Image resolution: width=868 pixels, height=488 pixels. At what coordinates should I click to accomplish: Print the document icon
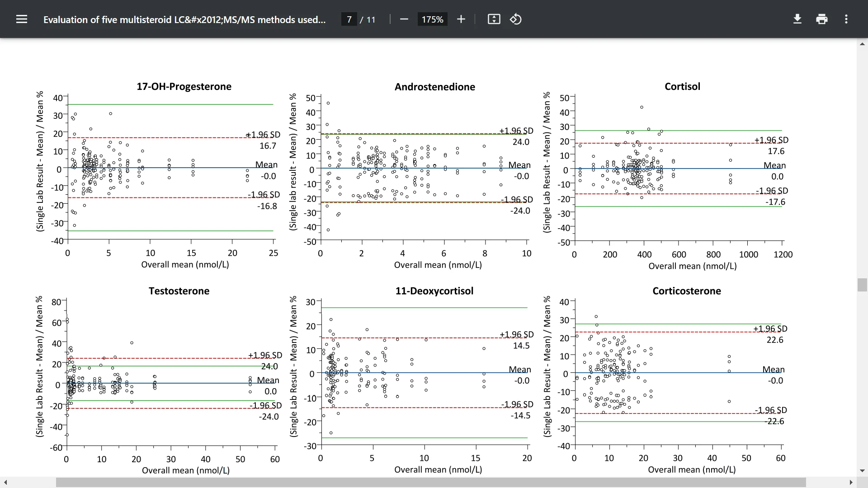822,19
